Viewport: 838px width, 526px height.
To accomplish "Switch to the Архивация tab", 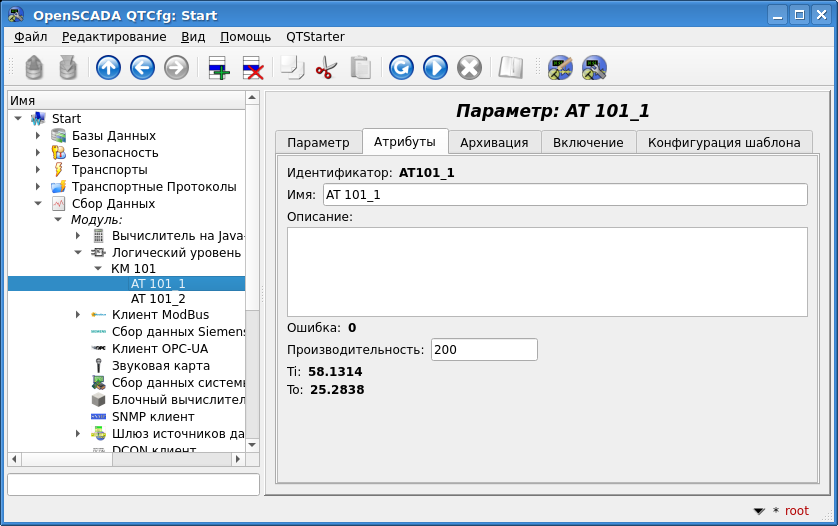I will (494, 142).
